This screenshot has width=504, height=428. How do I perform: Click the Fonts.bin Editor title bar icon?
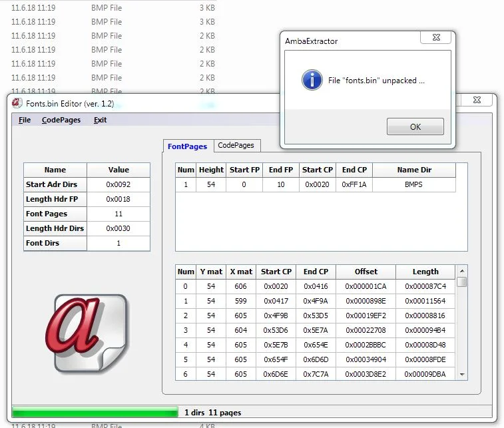17,103
